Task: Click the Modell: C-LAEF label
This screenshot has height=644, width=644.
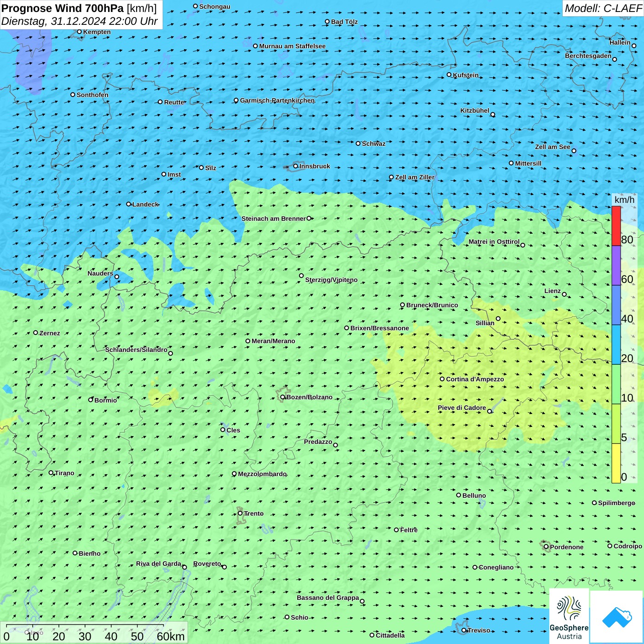Action: point(603,8)
